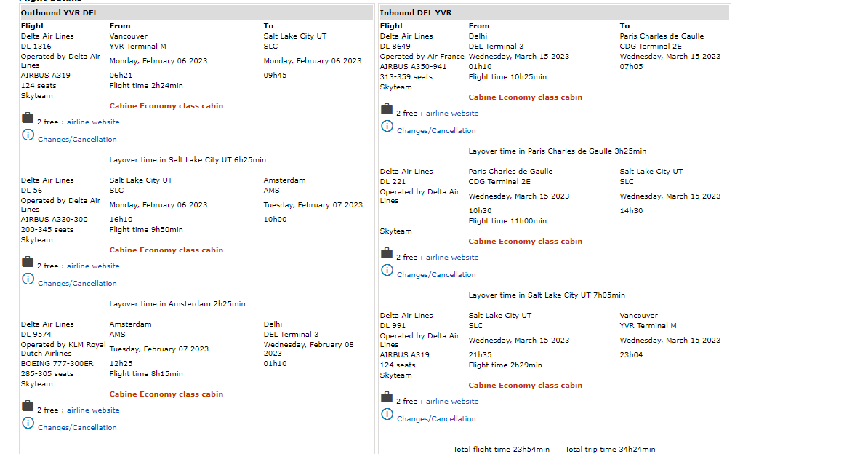This screenshot has width=868, height=454.
Task: Follow airline website link under flight DL 9574
Action: (93, 410)
